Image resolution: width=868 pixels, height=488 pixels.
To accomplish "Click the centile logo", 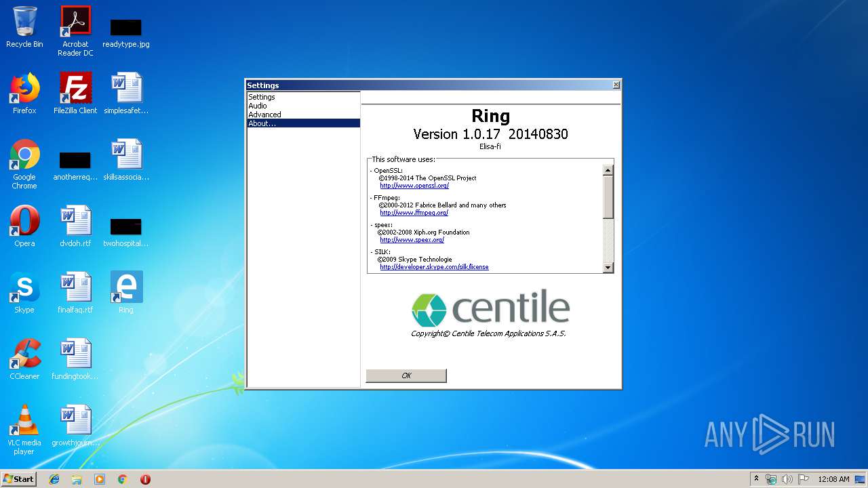I will click(490, 310).
